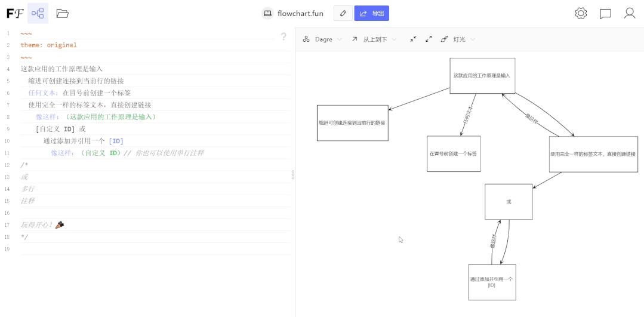
Task: Select the node labeled 或
Action: [x=509, y=202]
